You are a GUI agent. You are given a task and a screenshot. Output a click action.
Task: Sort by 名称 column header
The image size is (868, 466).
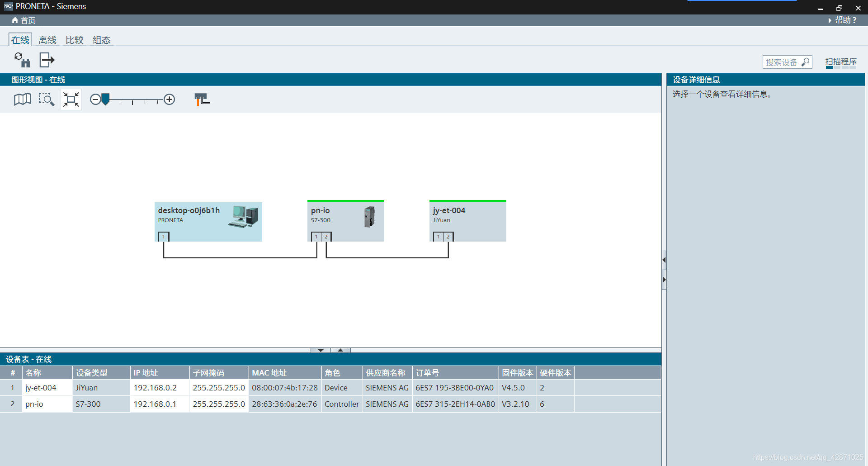pyautogui.click(x=47, y=373)
